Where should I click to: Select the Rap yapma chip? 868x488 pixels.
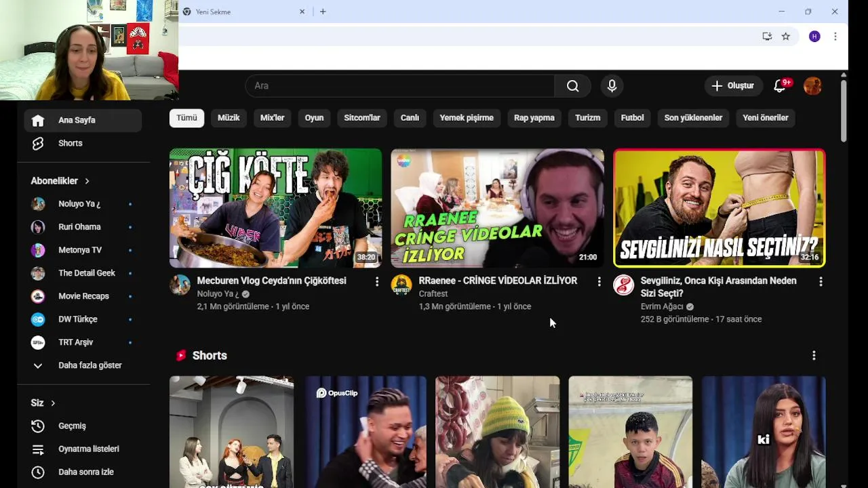pyautogui.click(x=534, y=118)
